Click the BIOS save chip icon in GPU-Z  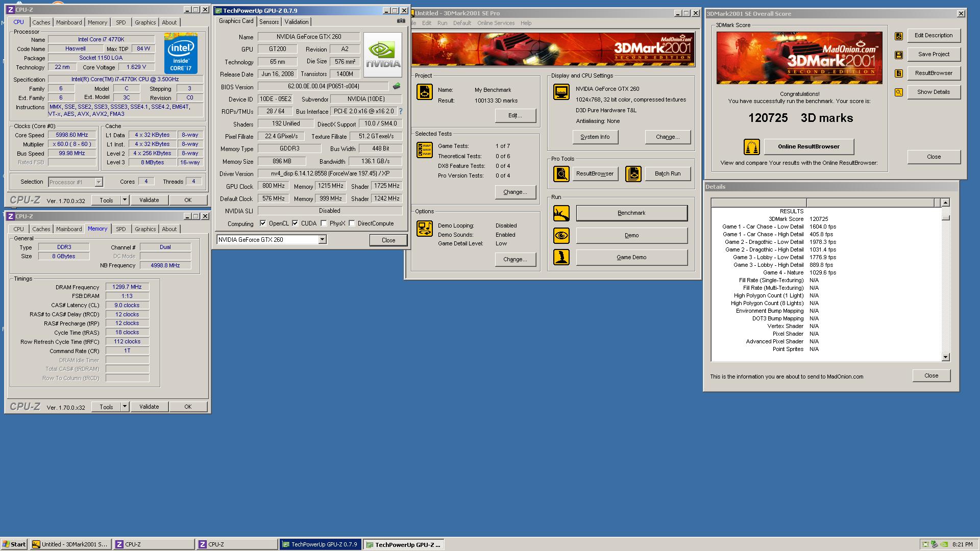point(396,86)
